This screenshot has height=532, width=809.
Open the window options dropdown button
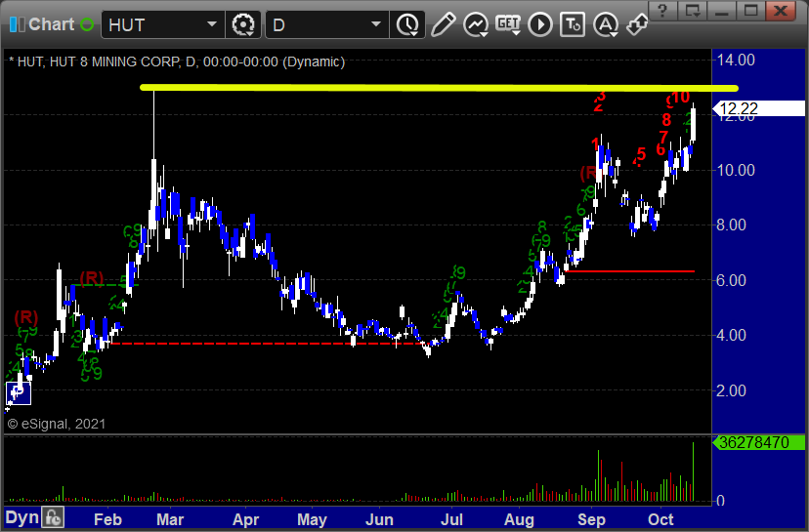pyautogui.click(x=693, y=11)
